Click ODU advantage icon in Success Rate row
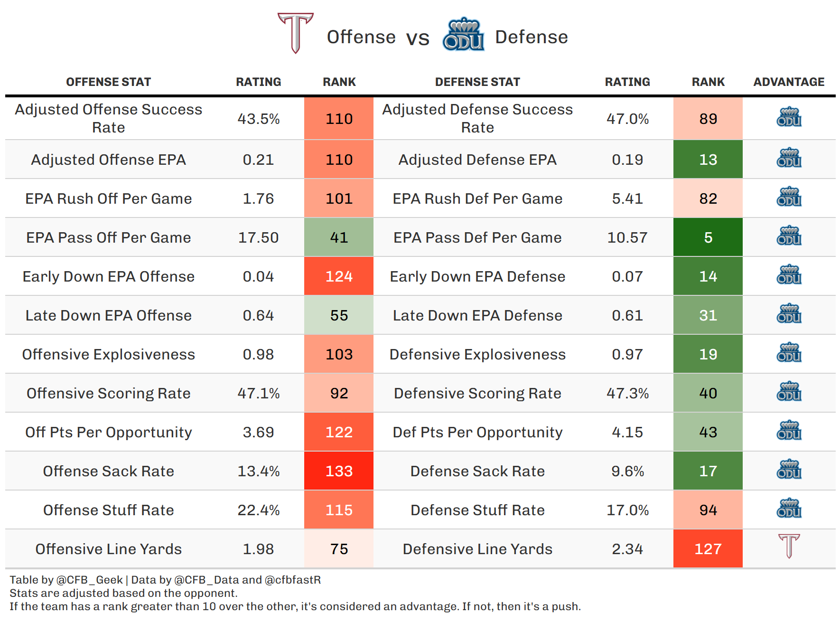The image size is (840, 623). 789,117
